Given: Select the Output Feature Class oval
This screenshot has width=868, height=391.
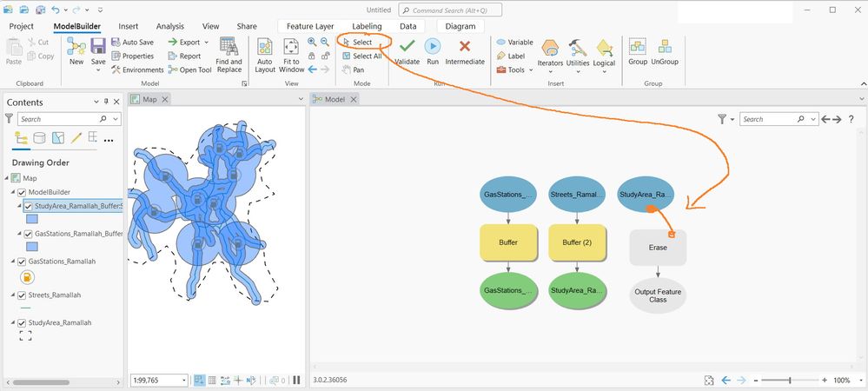Looking at the screenshot, I should click(x=658, y=295).
